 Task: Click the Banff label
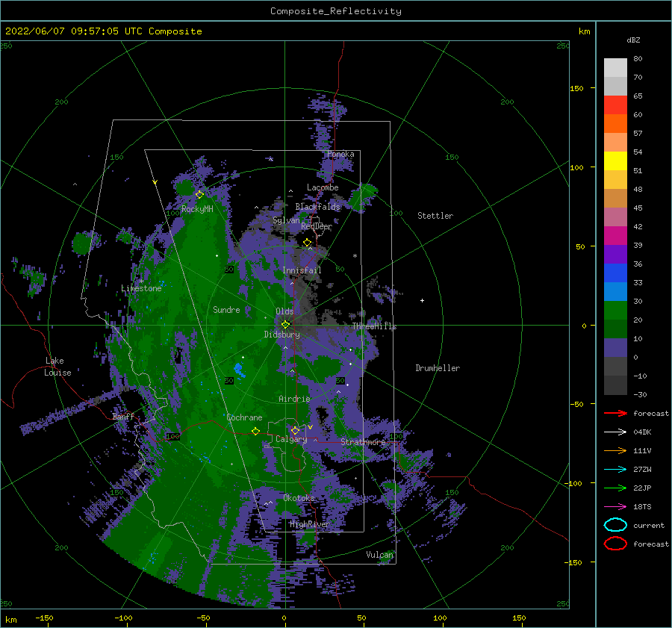click(123, 416)
